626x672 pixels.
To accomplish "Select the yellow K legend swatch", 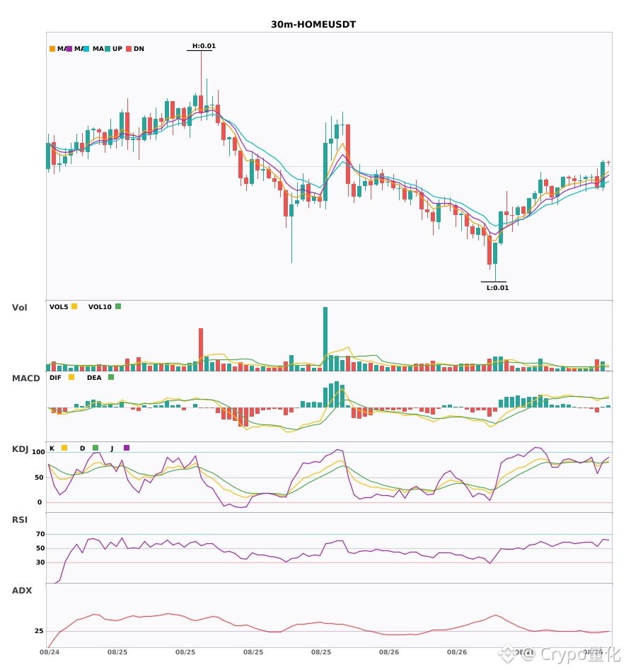I will coord(64,448).
